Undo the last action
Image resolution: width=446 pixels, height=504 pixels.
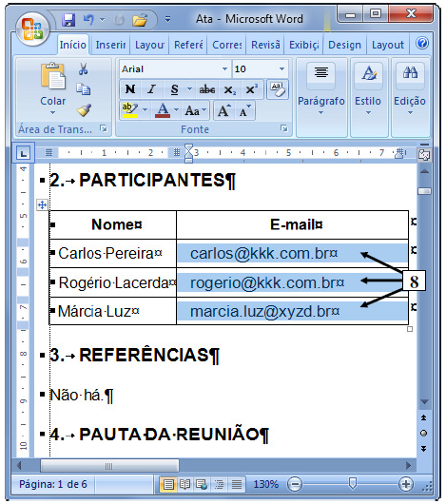click(x=88, y=20)
